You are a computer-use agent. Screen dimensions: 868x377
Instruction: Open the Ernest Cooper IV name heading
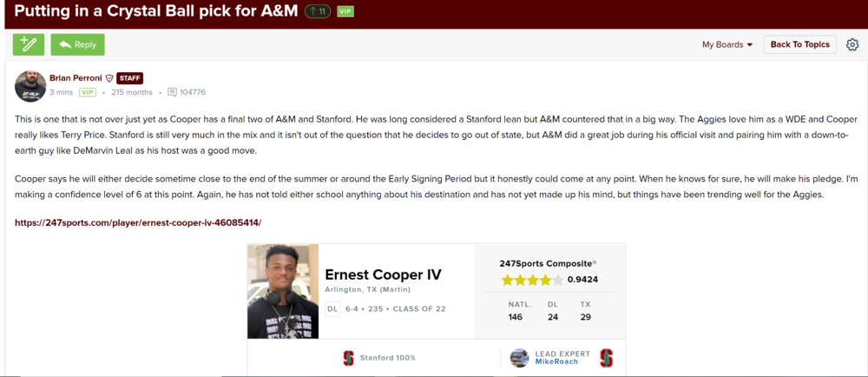point(383,274)
